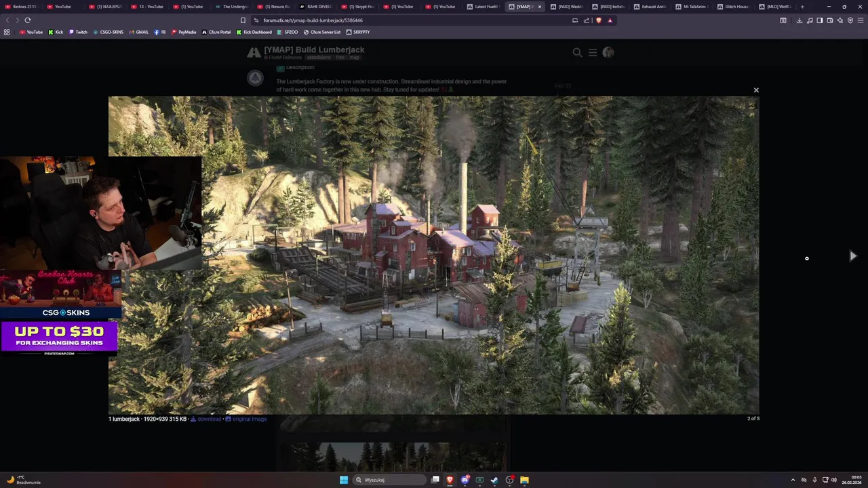The image size is (868, 488).
Task: Open the site settings icon in address bar
Action: [x=256, y=20]
